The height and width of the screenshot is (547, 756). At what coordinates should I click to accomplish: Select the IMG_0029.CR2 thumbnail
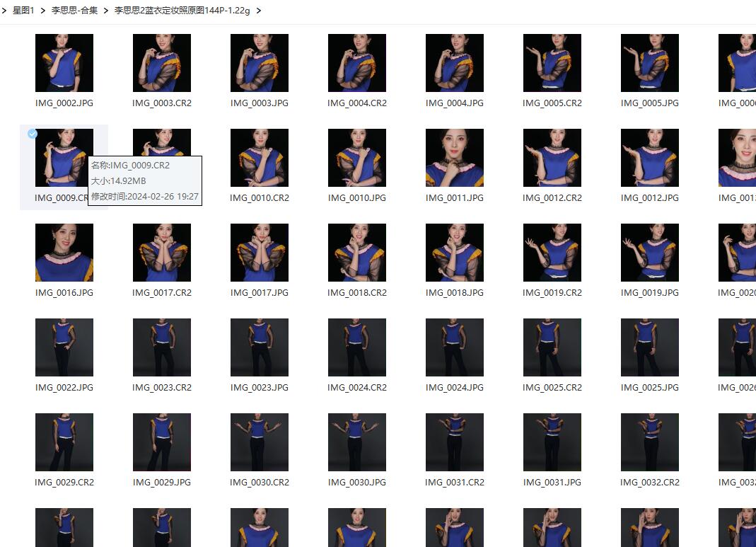[64, 442]
